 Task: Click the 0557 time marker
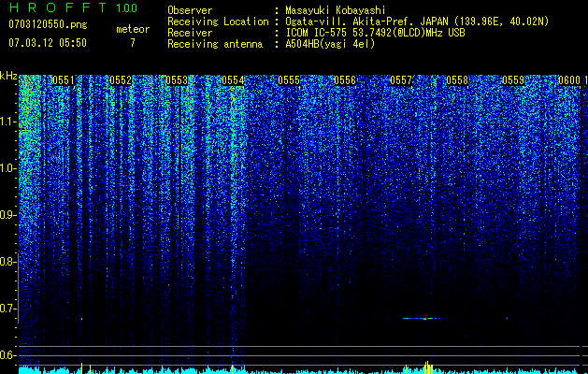point(401,80)
